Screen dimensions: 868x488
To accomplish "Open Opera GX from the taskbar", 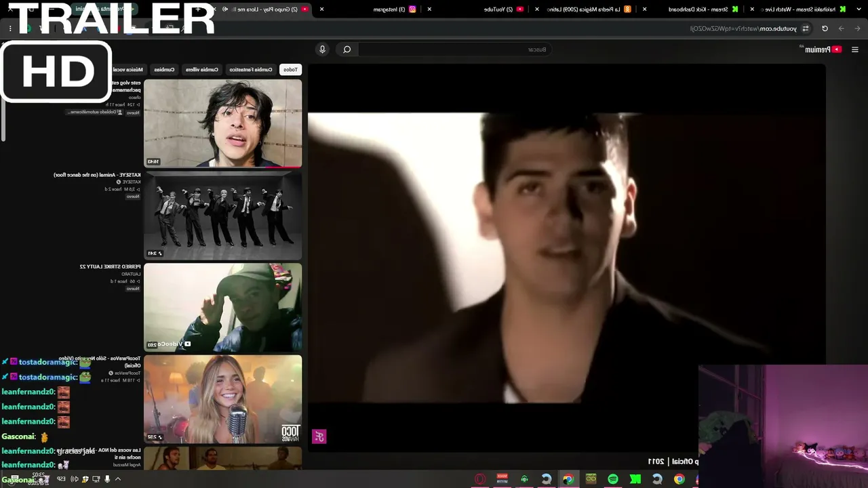I will click(480, 479).
